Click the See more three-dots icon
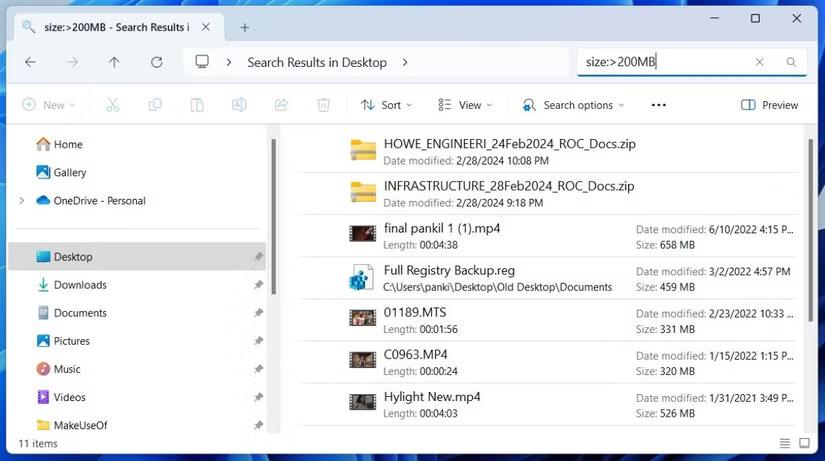Image resolution: width=825 pixels, height=461 pixels. (x=658, y=105)
